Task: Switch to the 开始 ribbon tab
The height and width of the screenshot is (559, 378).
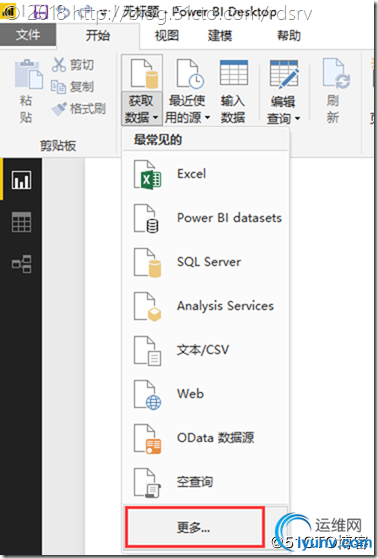Action: point(98,35)
